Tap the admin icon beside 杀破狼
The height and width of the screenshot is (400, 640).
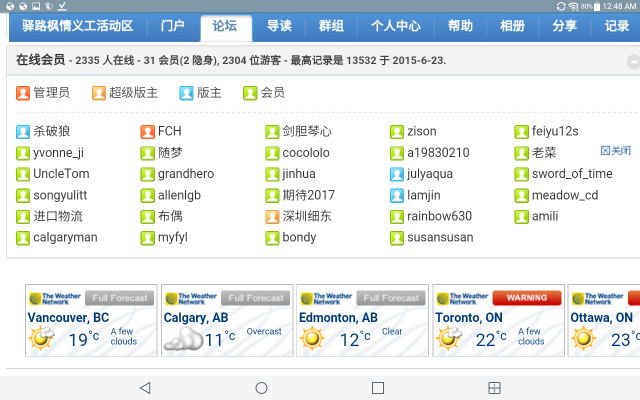click(x=23, y=131)
